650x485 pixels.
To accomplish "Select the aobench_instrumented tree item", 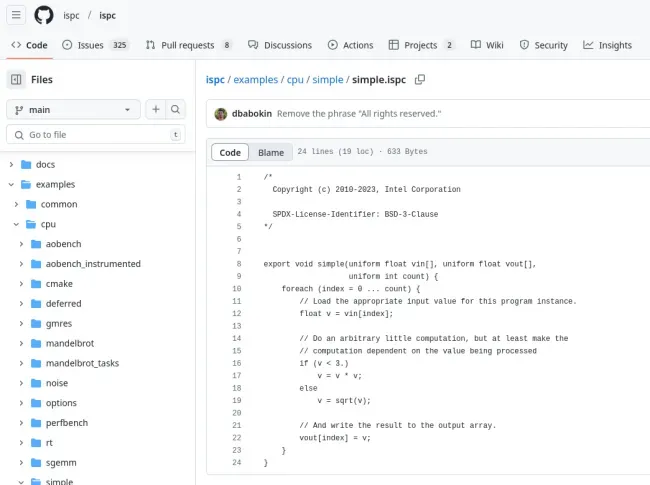I will pyautogui.click(x=93, y=264).
